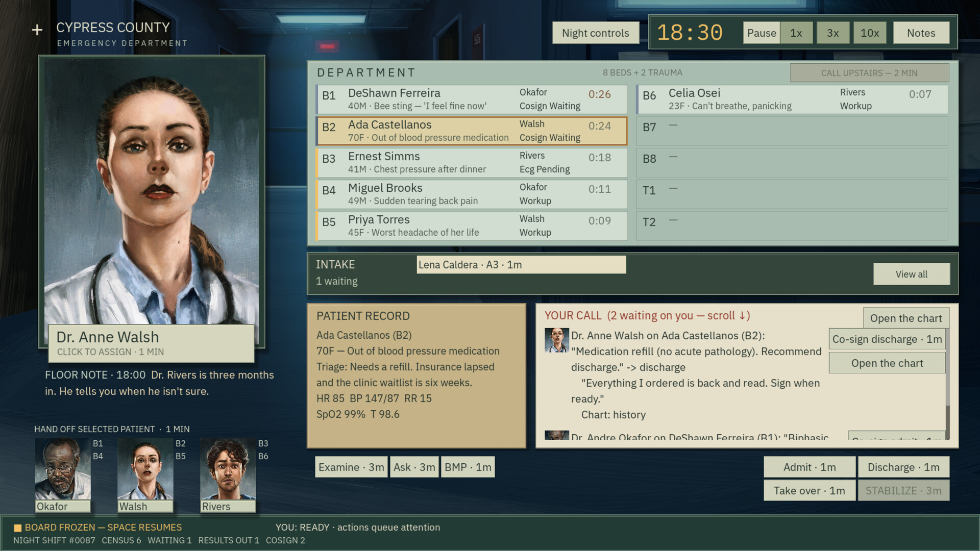Image resolution: width=980 pixels, height=551 pixels.
Task: Click the Rivers name label
Action: coord(228,507)
